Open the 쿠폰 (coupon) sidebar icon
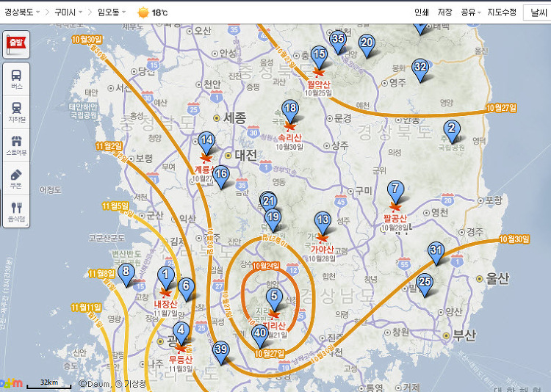This screenshot has width=551, height=392. [x=16, y=178]
